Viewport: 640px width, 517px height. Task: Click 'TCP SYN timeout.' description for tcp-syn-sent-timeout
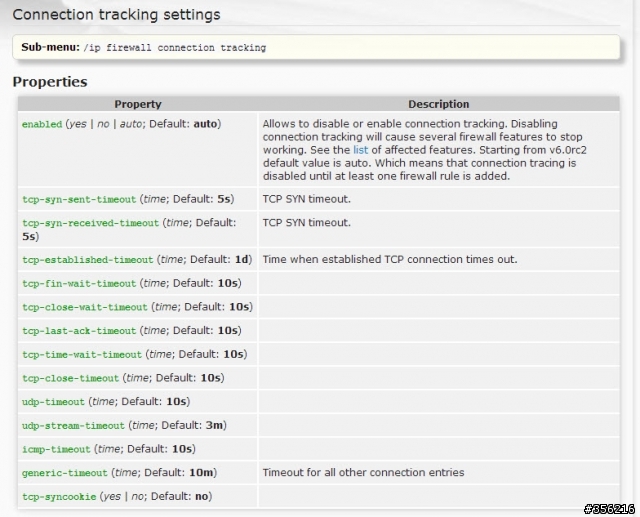tap(307, 199)
